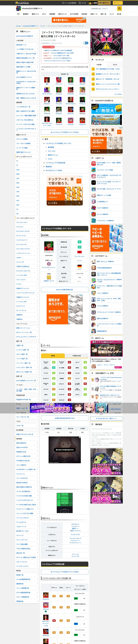Click 紳士向けの内容を表示する button
The image size is (138, 644).
pyautogui.click(x=65, y=450)
